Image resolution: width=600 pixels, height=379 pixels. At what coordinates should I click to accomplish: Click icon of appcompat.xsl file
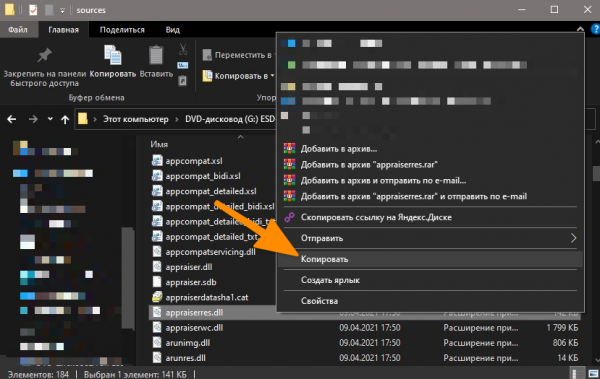point(157,161)
